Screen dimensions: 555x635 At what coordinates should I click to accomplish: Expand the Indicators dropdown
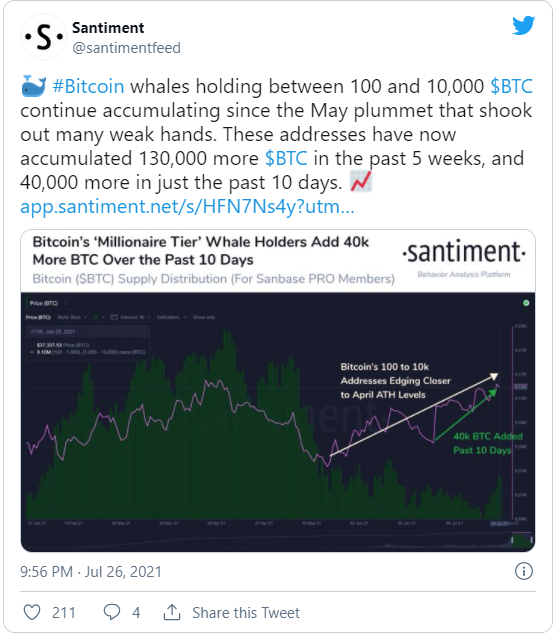coord(171,317)
